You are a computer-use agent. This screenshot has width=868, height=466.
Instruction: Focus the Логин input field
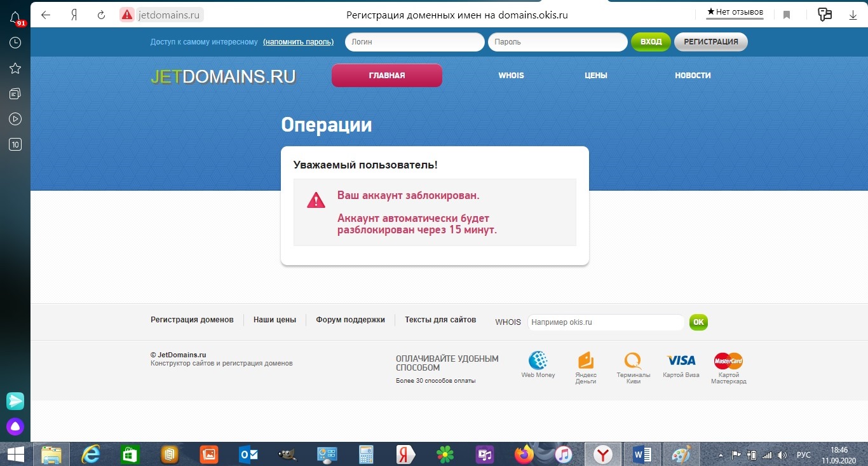coord(415,42)
